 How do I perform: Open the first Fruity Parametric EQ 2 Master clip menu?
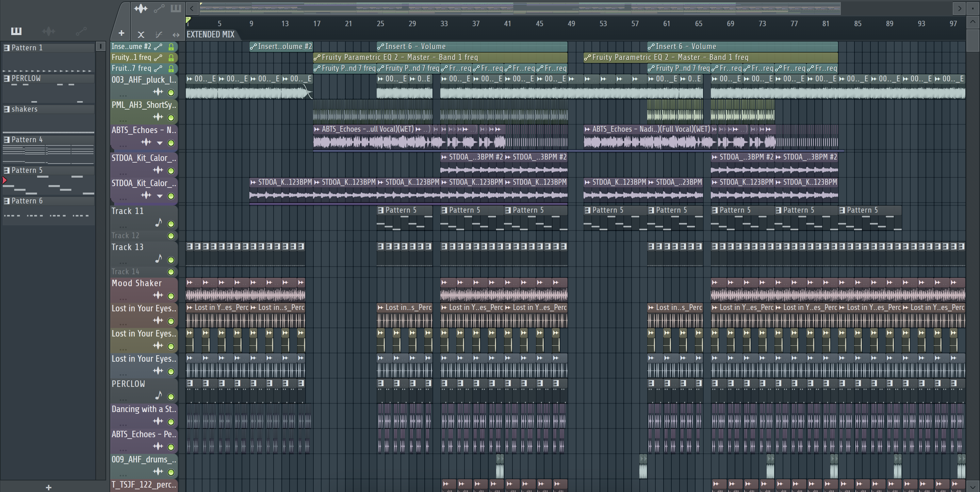pyautogui.click(x=317, y=58)
